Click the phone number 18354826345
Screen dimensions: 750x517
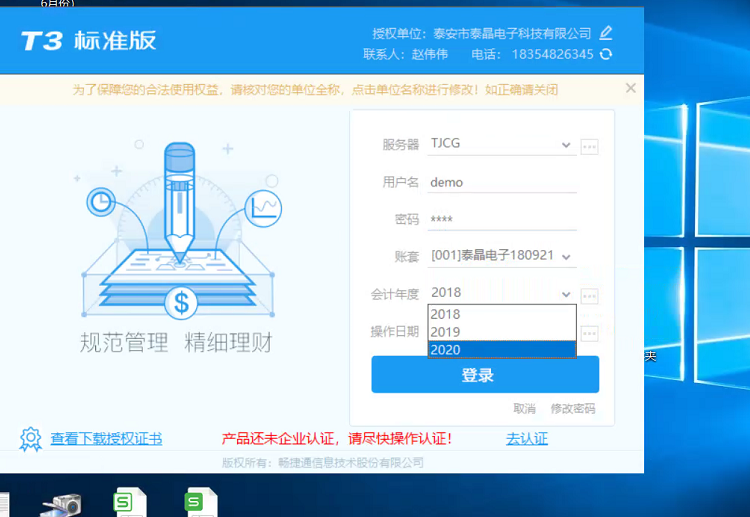coord(552,55)
